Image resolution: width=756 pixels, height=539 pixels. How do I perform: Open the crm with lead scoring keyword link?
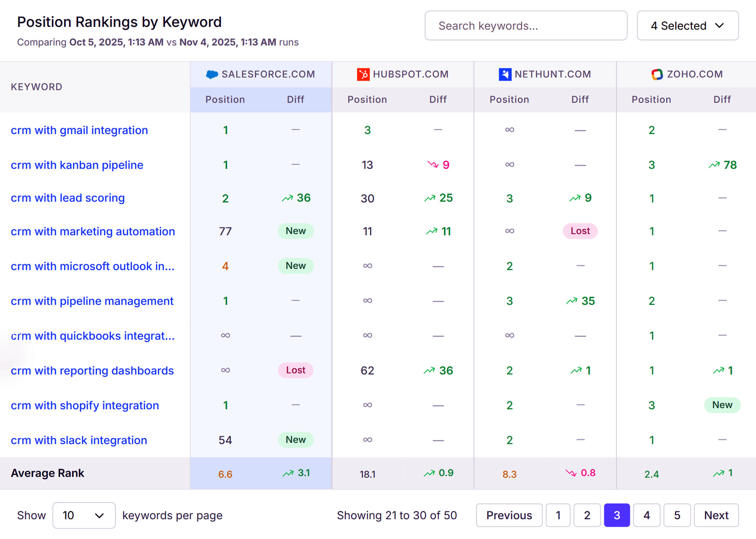coord(68,198)
